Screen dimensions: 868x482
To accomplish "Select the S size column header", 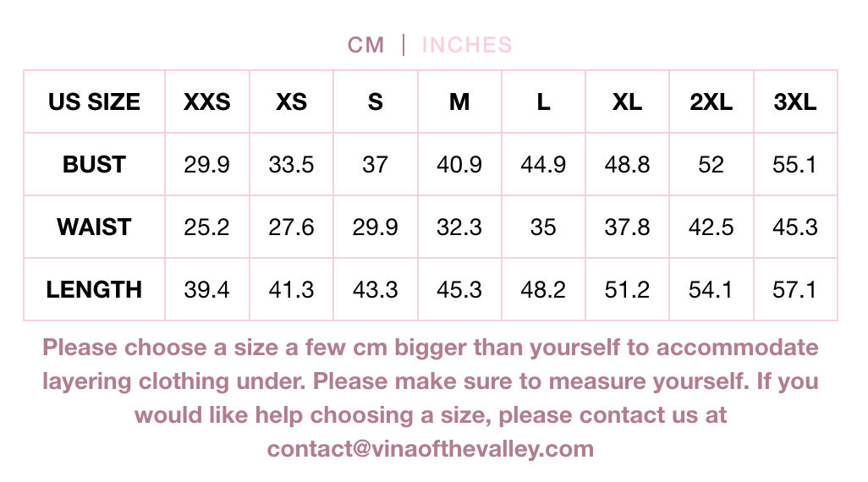I will (x=376, y=101).
